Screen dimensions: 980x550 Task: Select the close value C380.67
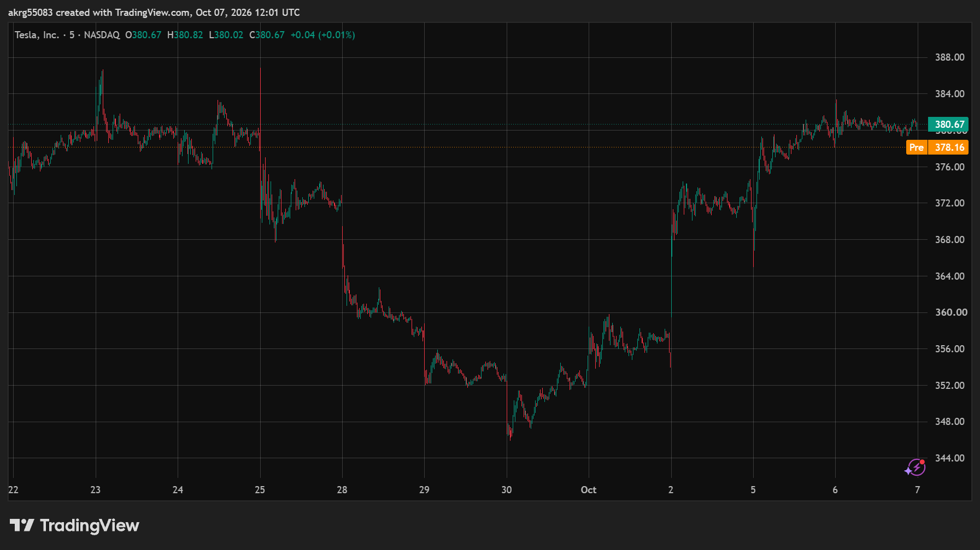(267, 35)
